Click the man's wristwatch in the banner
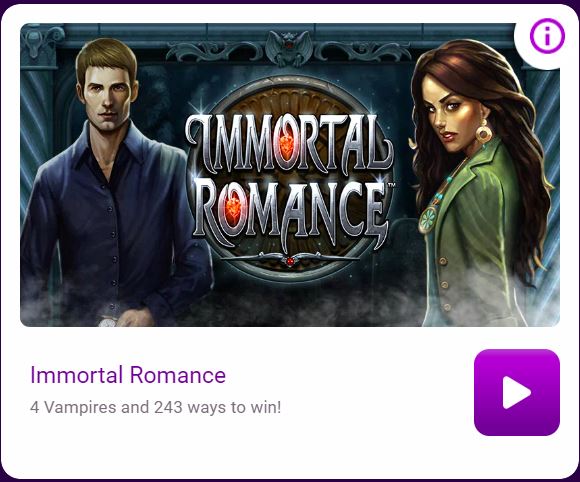580x482 pixels. click(108, 323)
